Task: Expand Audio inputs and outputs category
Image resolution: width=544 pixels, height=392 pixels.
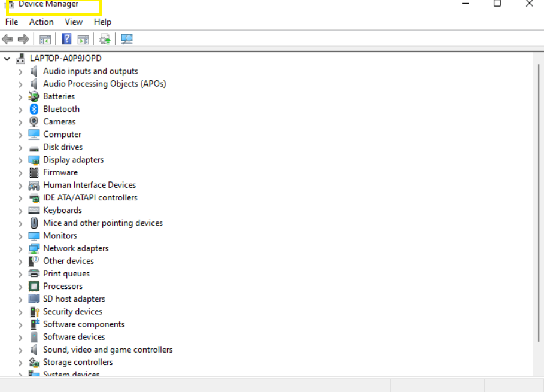Action: pos(20,72)
